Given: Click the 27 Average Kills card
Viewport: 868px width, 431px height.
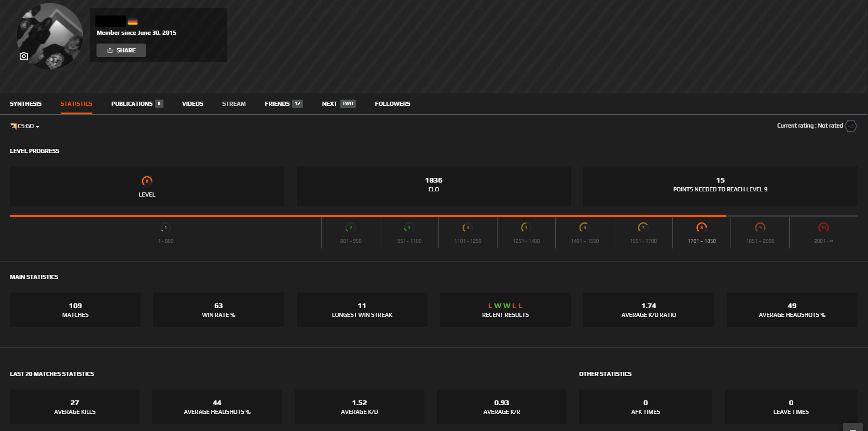Looking at the screenshot, I should (x=75, y=407).
